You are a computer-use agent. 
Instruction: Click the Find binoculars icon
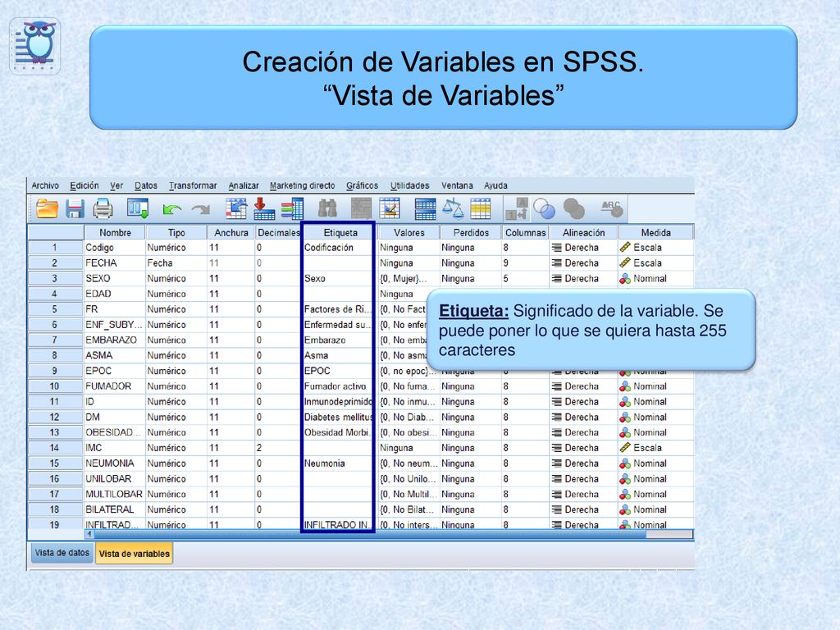[x=327, y=209]
